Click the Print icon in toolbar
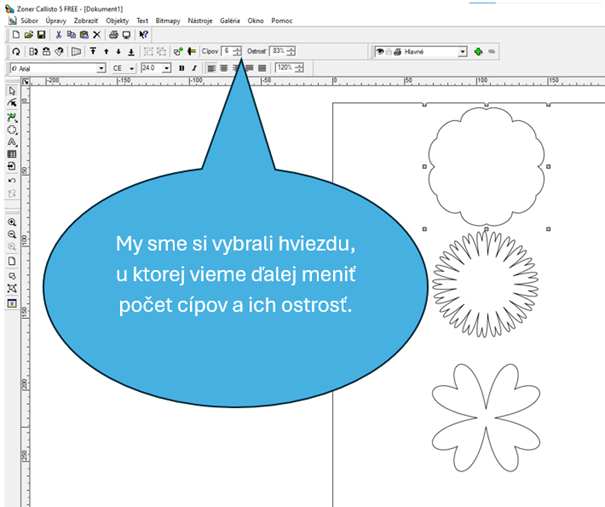The height and width of the screenshot is (507, 605). pyautogui.click(x=112, y=35)
